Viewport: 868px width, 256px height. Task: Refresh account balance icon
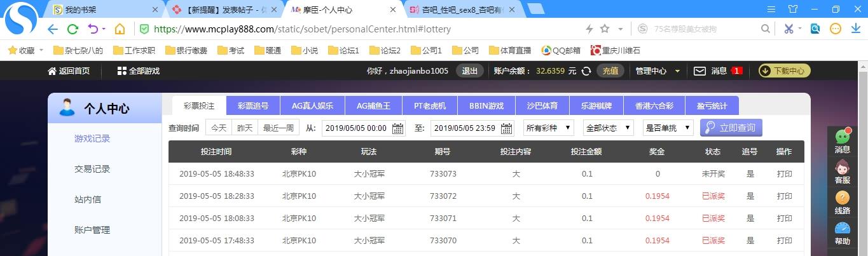click(x=586, y=71)
